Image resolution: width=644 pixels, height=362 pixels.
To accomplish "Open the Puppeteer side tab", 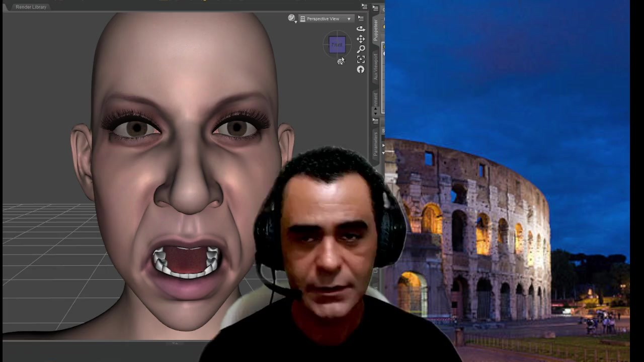I will [375, 31].
